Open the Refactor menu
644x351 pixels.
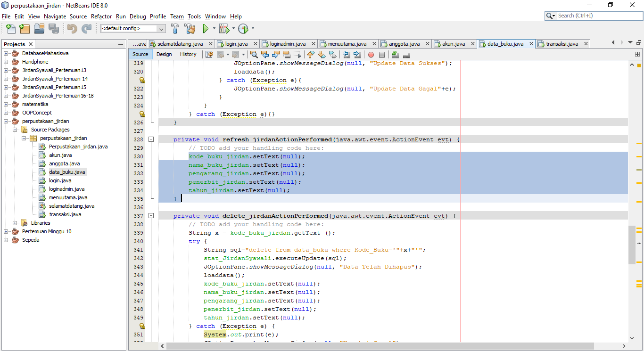pos(101,16)
